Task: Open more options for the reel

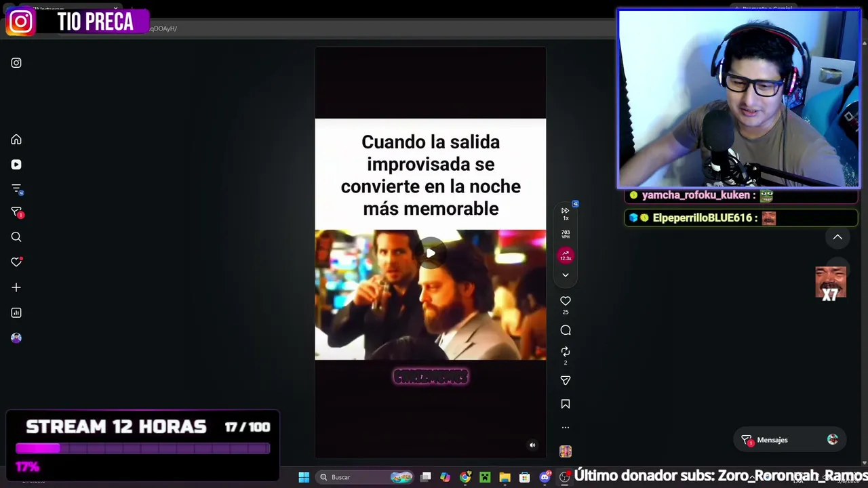Action: coord(566,428)
